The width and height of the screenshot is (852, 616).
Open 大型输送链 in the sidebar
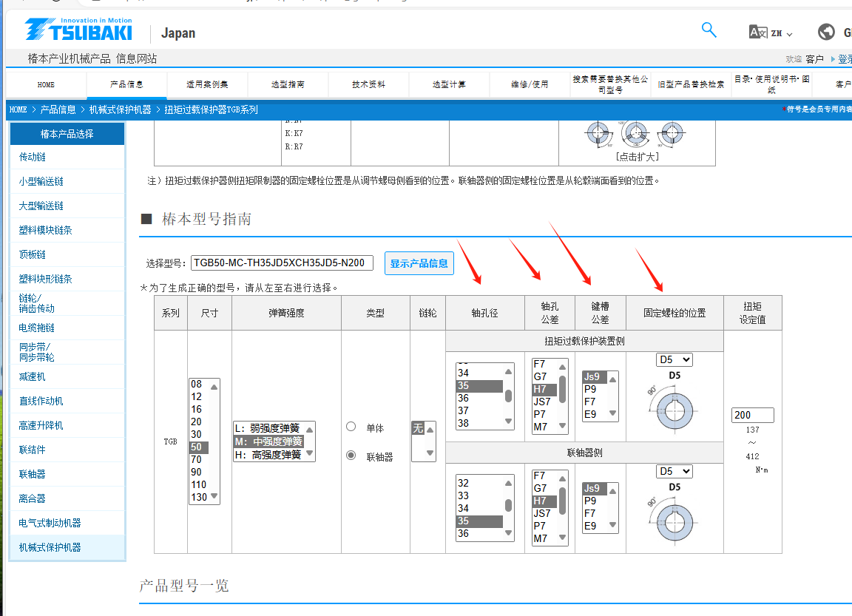pyautogui.click(x=67, y=206)
